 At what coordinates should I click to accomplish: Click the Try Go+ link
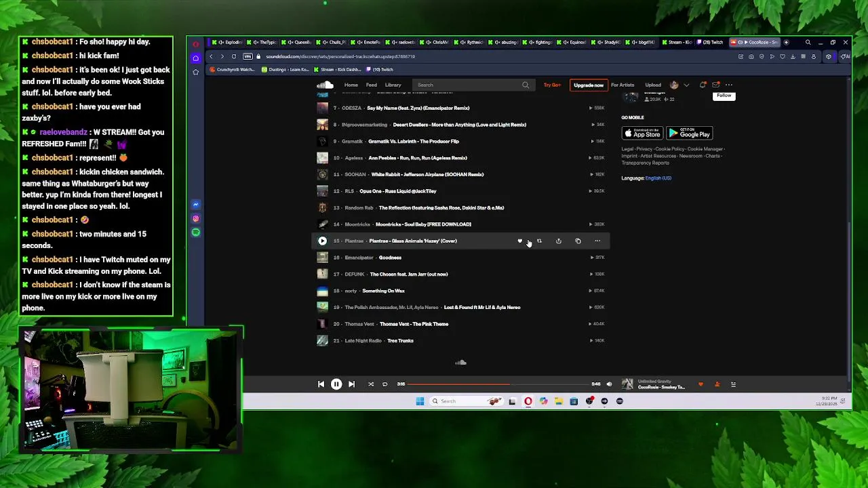point(552,85)
